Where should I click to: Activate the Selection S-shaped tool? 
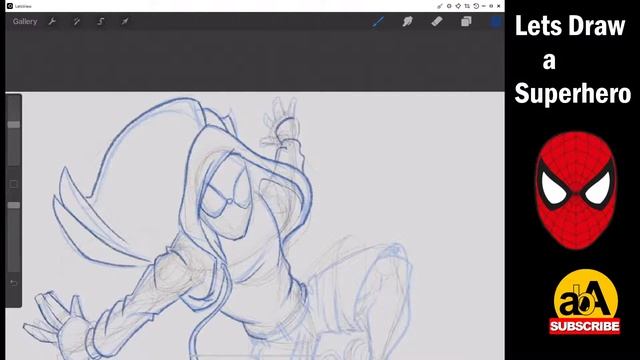click(x=100, y=21)
